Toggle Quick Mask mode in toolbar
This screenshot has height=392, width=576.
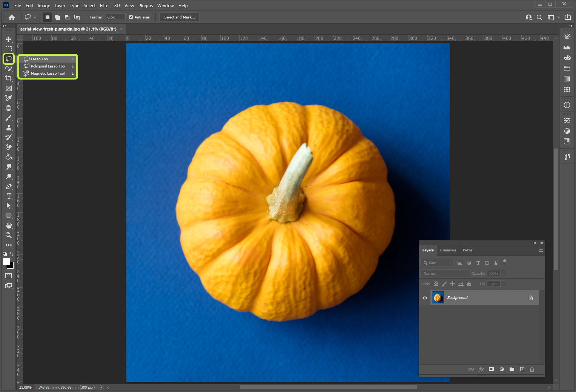[x=9, y=276]
